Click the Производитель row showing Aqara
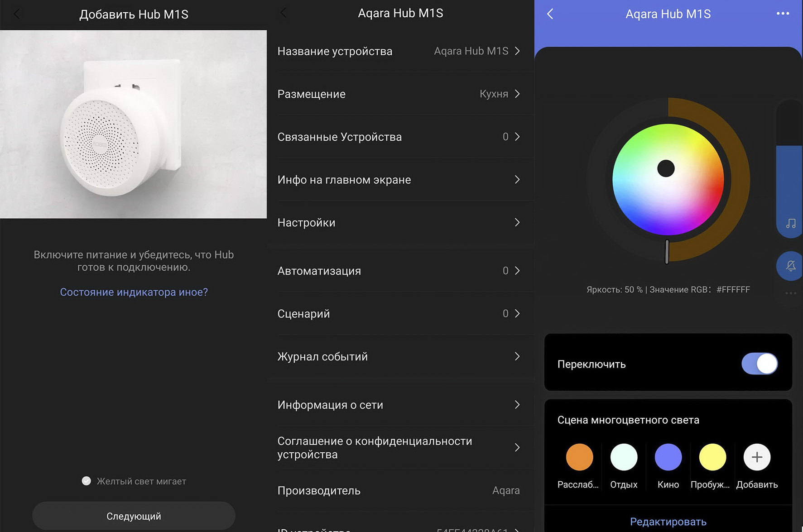This screenshot has height=532, width=803. pyautogui.click(x=400, y=490)
